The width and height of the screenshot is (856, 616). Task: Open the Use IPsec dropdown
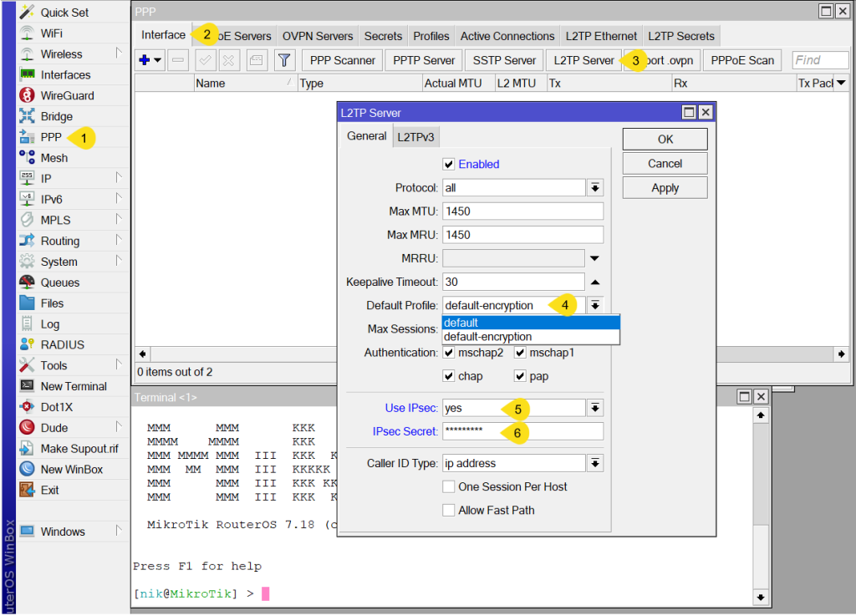(595, 408)
